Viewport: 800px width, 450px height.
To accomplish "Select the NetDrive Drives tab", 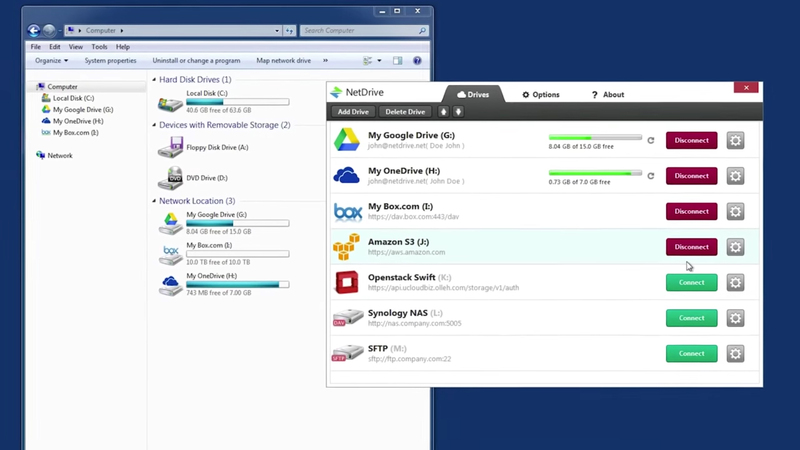I will 473,94.
